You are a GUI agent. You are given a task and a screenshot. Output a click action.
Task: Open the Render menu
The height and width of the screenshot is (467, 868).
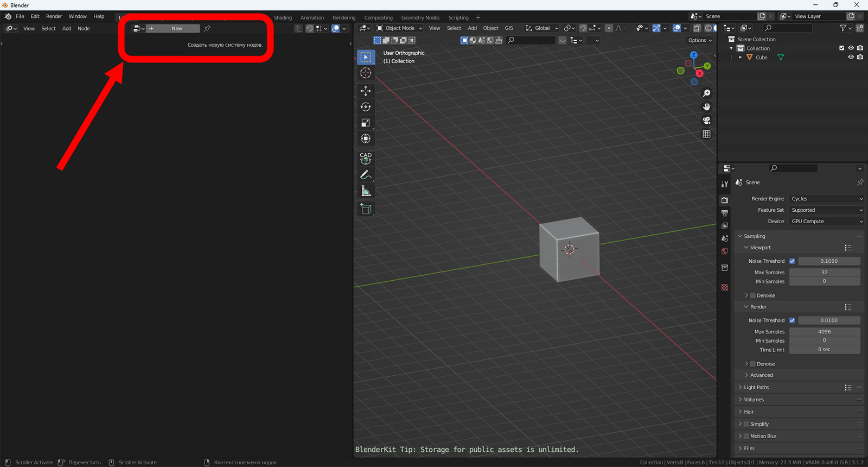tap(54, 16)
